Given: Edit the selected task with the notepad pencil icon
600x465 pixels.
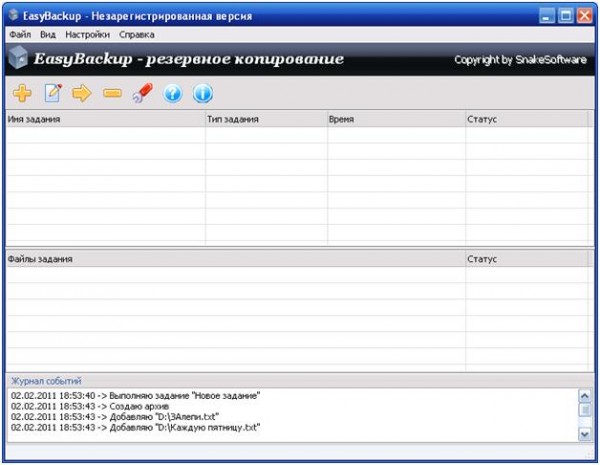Looking at the screenshot, I should [53, 93].
